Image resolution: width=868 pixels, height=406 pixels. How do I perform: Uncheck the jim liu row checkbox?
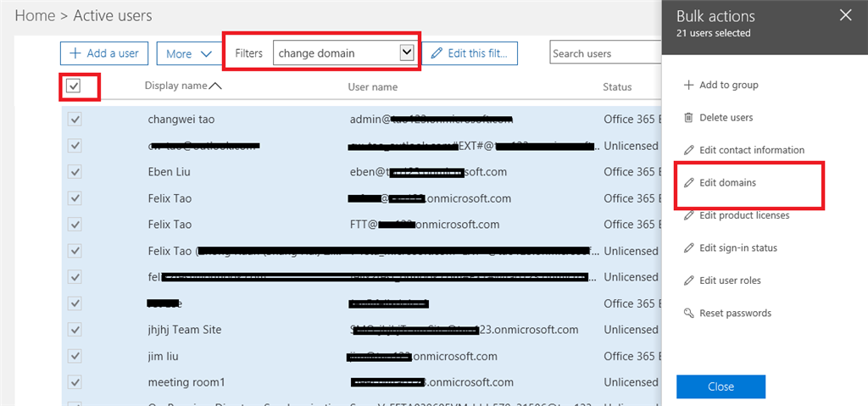[75, 356]
